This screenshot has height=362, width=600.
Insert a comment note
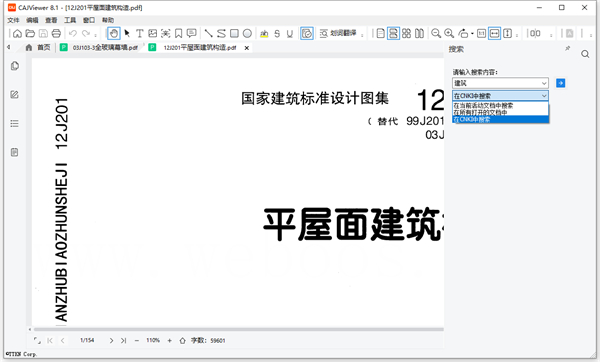pyautogui.click(x=191, y=34)
